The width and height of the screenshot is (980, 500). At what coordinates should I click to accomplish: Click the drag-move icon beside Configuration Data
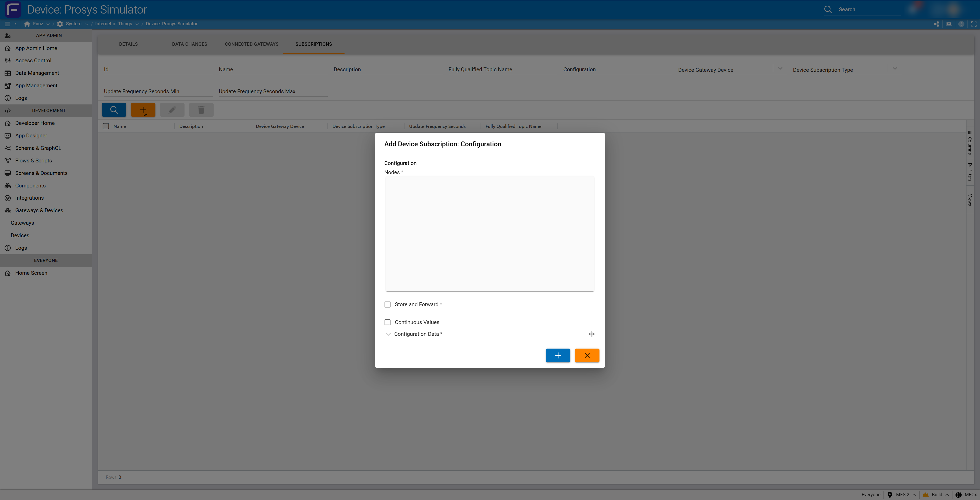[591, 334]
